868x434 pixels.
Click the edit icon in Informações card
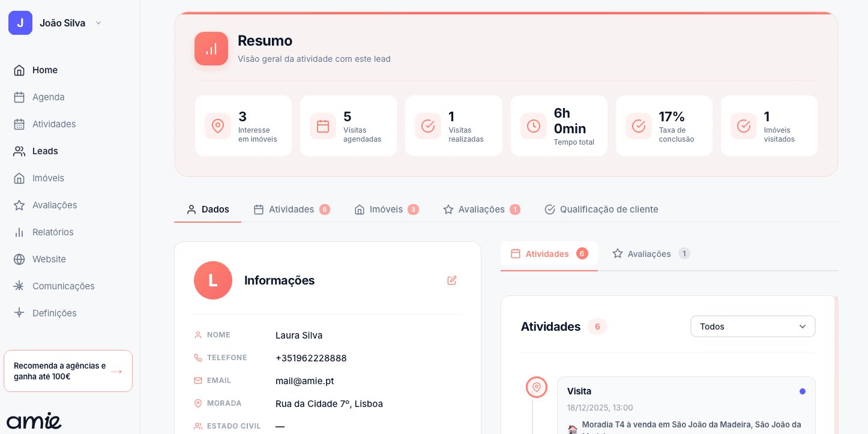tap(451, 280)
